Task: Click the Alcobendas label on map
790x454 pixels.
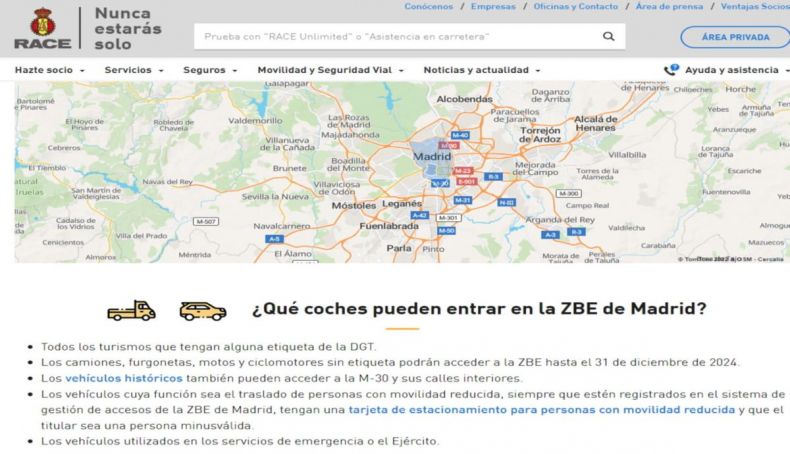Action: [465, 99]
